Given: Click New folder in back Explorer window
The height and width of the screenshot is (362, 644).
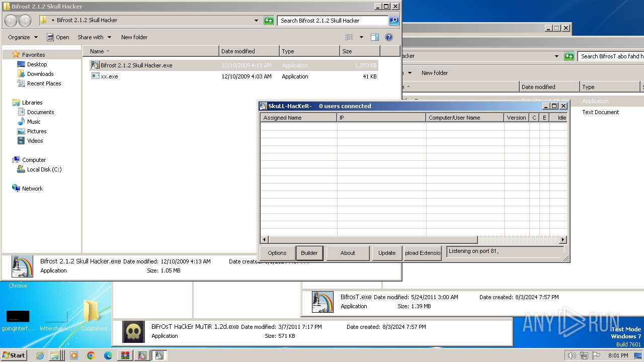Looking at the screenshot, I should click(435, 73).
